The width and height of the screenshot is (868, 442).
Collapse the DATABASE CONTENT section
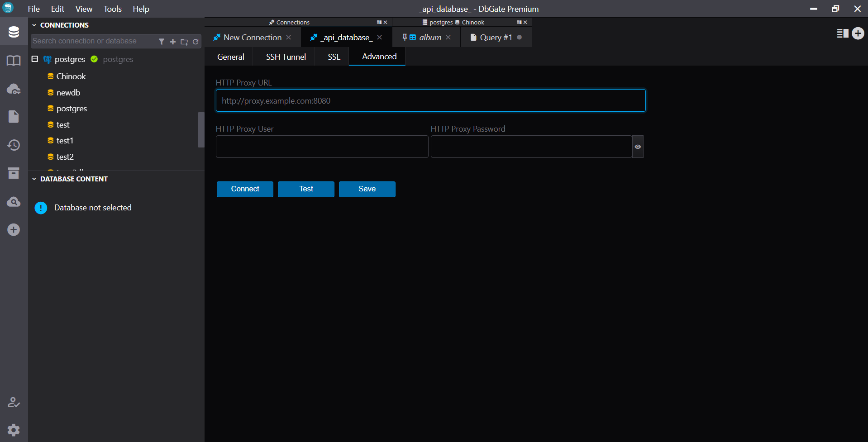(x=34, y=179)
